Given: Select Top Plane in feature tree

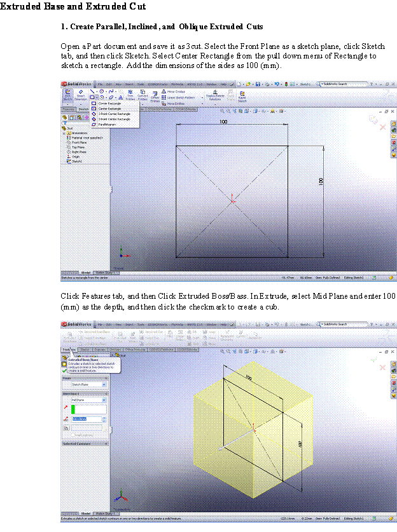Looking at the screenshot, I should pyautogui.click(x=76, y=147).
